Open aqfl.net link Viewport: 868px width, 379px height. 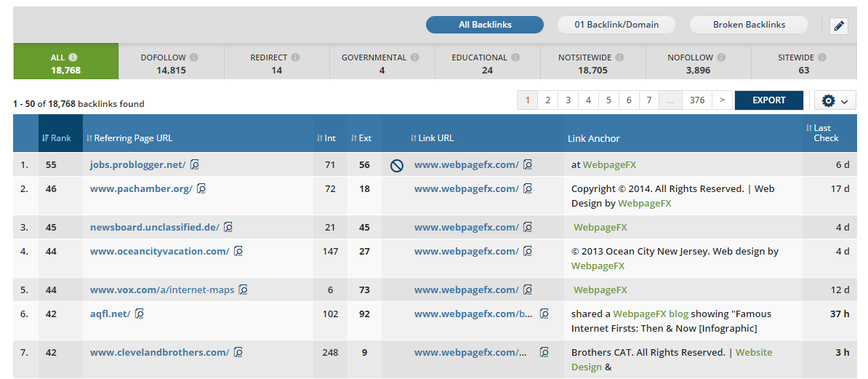point(110,314)
